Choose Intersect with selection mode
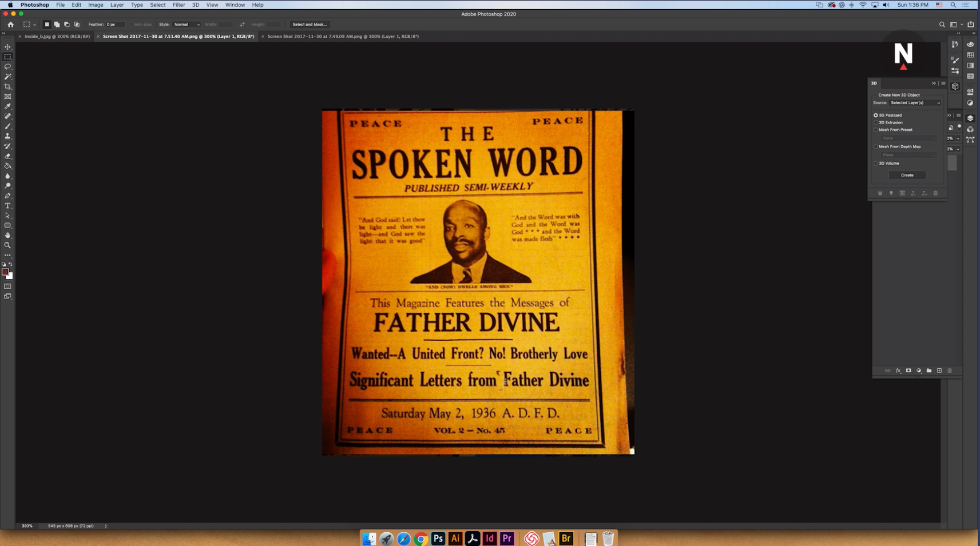 77,25
